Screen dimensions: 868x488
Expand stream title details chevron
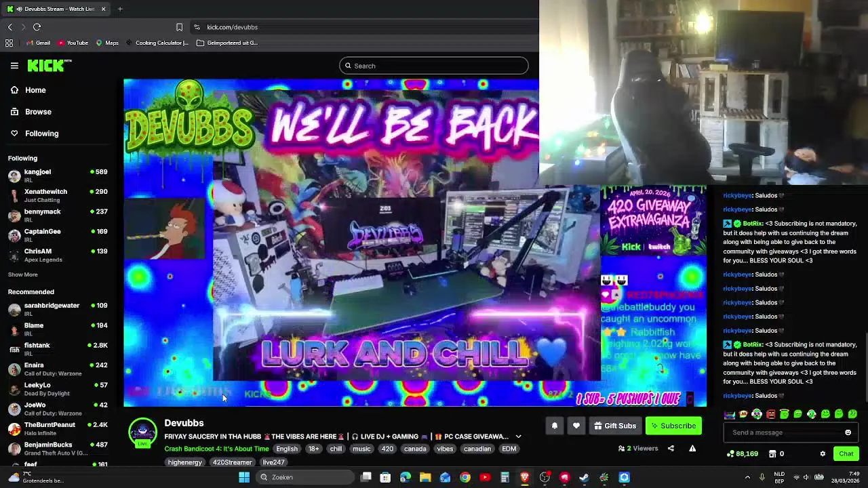pyautogui.click(x=518, y=436)
